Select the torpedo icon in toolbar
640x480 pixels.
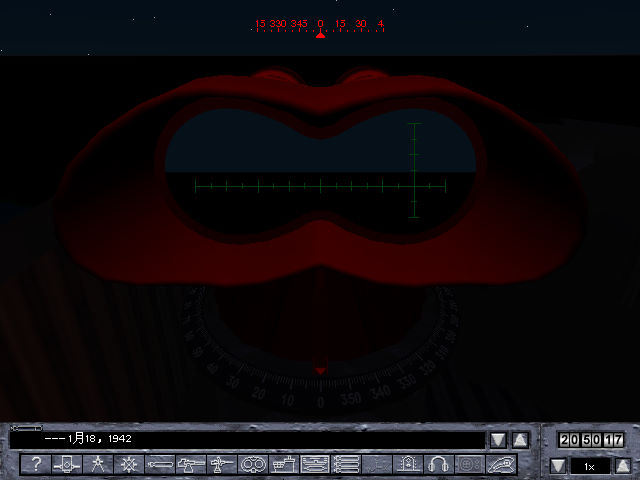click(x=160, y=464)
